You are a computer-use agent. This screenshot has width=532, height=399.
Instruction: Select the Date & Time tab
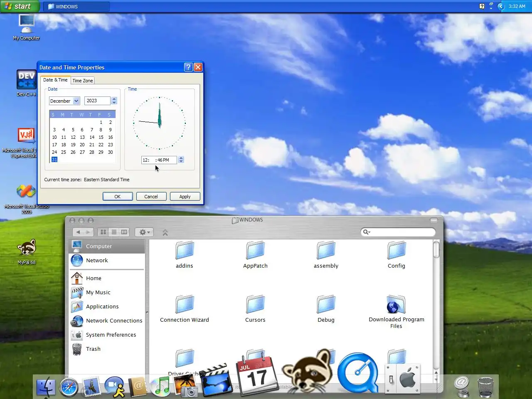(x=55, y=80)
